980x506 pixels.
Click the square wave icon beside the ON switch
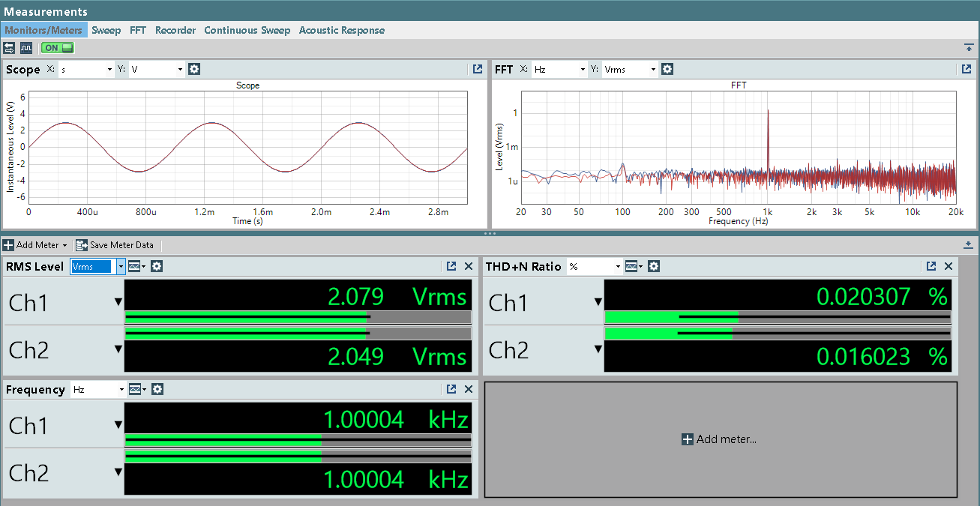pos(26,48)
